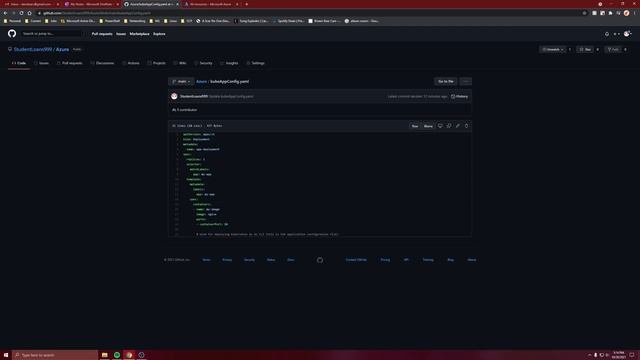640x360 pixels.
Task: Open the browser extensions puzzle icon
Action: [x=611, y=13]
